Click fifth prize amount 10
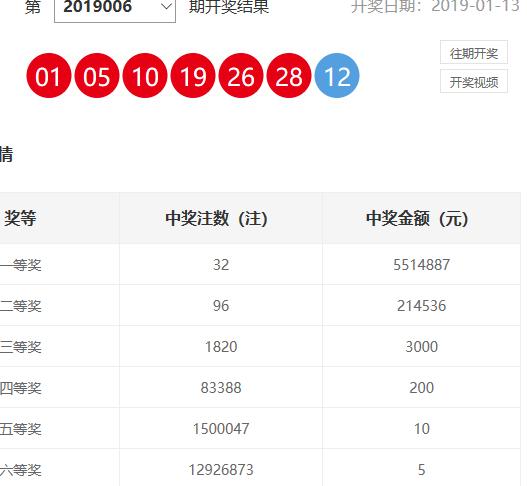This screenshot has height=486, width=527. 421,429
